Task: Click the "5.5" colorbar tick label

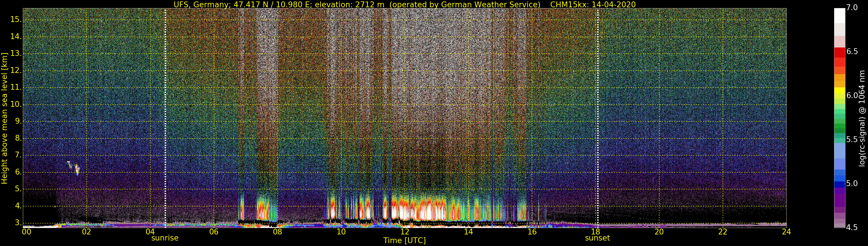Action: (x=852, y=139)
